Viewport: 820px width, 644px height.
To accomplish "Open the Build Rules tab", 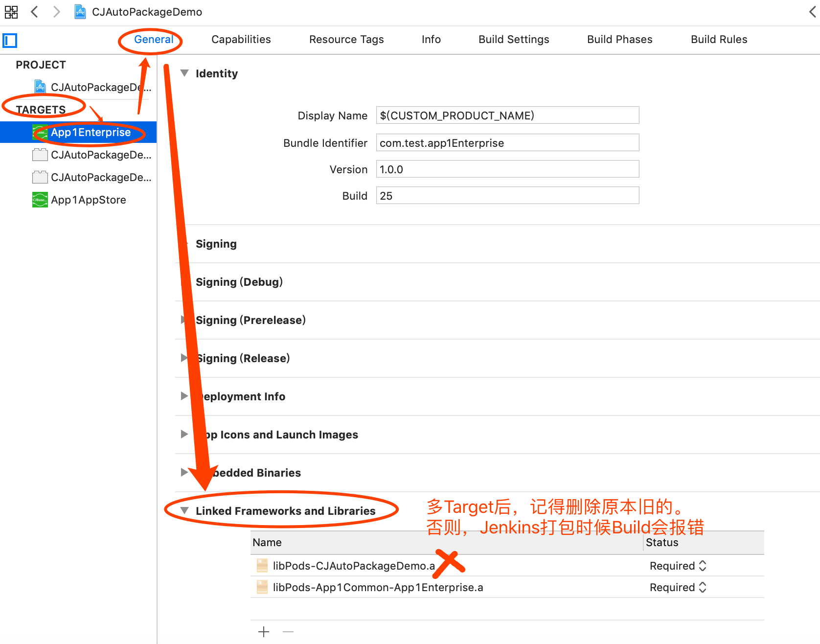I will [x=719, y=39].
